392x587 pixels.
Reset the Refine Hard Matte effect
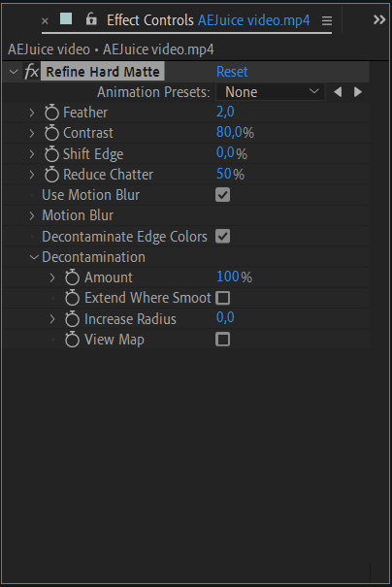232,72
